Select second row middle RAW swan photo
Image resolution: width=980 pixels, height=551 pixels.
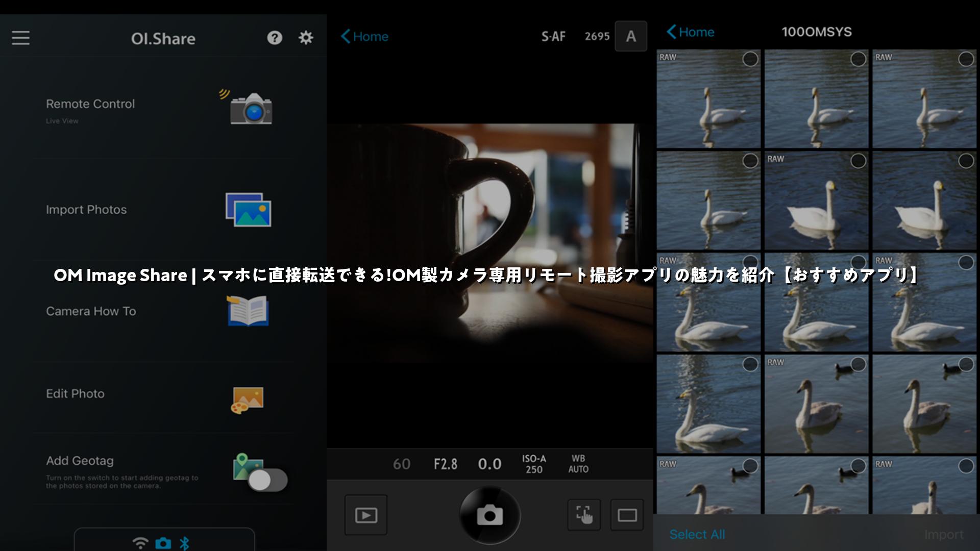(x=858, y=161)
